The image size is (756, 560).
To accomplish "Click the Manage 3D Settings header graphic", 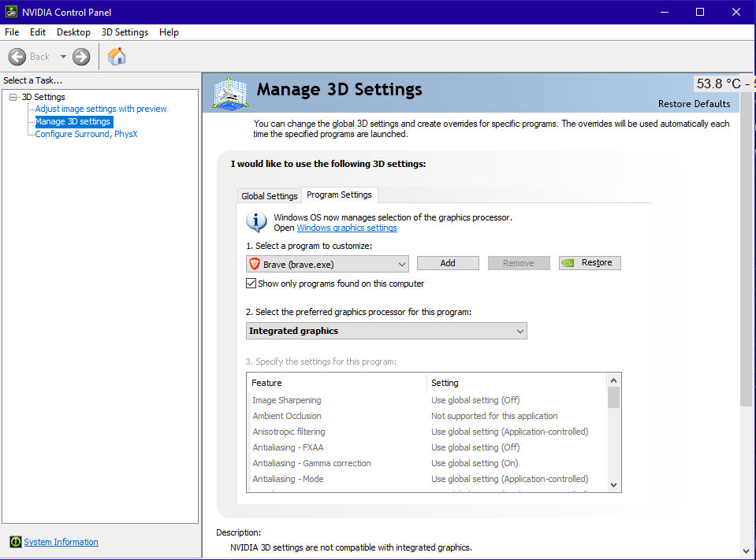I will (231, 94).
